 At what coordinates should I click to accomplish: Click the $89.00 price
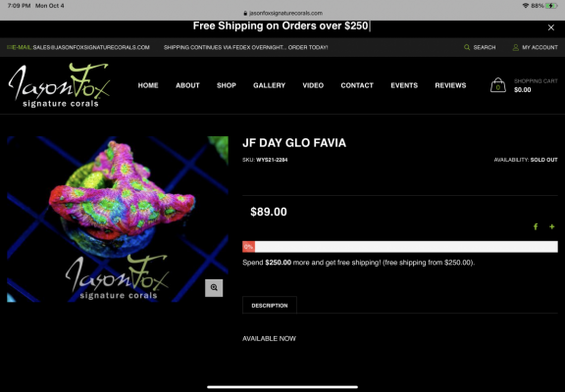pyautogui.click(x=269, y=212)
